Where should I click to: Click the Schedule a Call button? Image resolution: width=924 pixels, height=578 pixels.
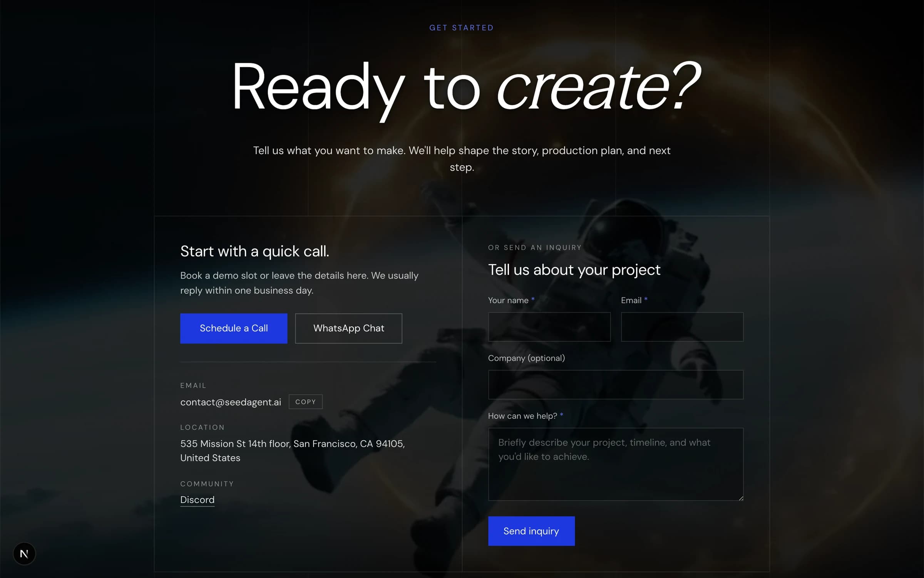(234, 328)
